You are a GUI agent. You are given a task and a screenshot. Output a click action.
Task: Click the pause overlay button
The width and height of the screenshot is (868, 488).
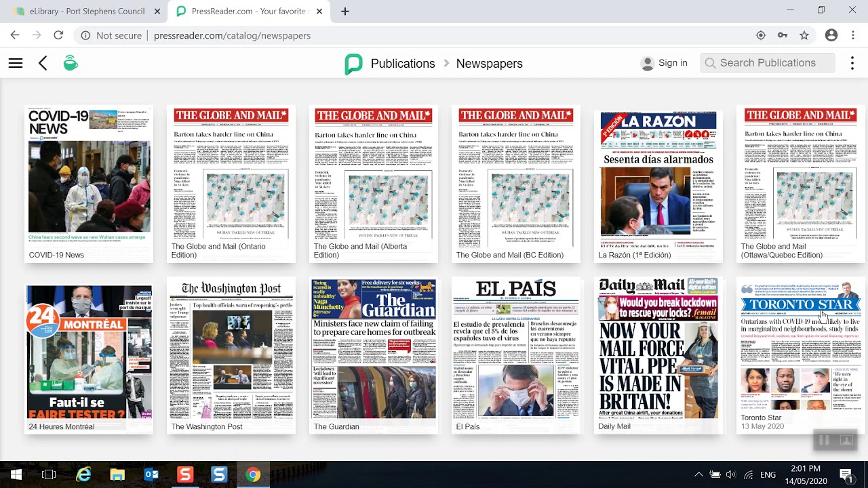[x=824, y=441]
